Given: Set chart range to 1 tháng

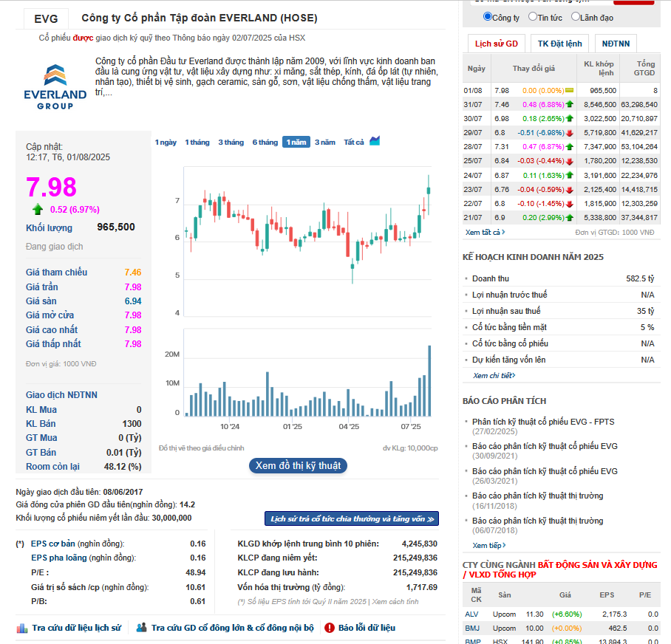Looking at the screenshot, I should tap(197, 143).
